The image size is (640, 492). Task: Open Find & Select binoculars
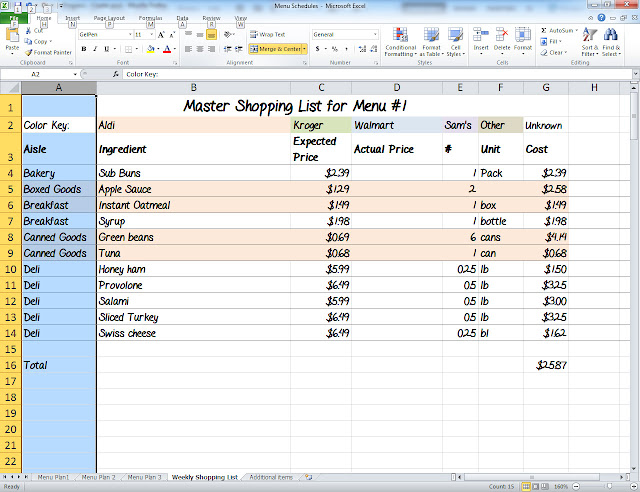[611, 42]
